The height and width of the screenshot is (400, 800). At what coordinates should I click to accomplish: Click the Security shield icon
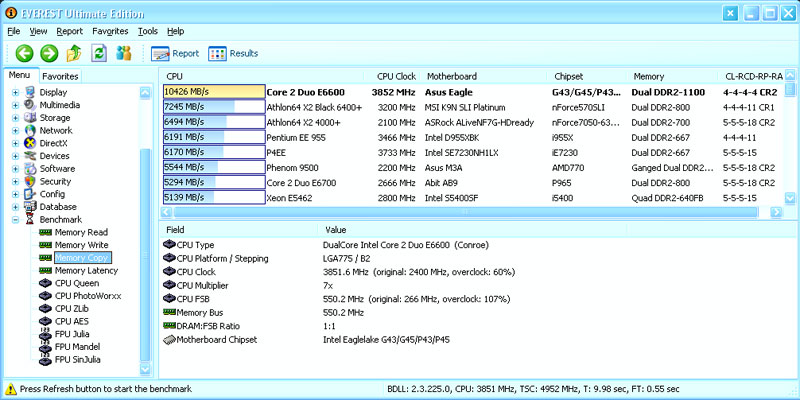click(x=31, y=182)
